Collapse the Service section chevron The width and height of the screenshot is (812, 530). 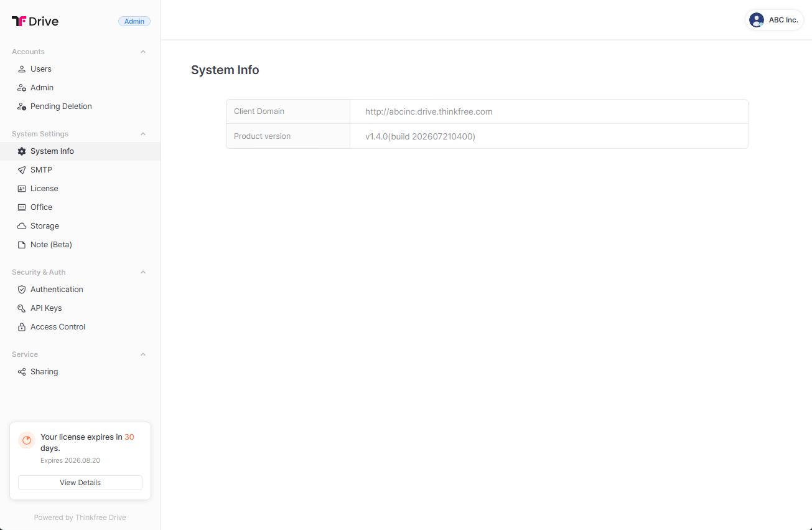click(143, 354)
